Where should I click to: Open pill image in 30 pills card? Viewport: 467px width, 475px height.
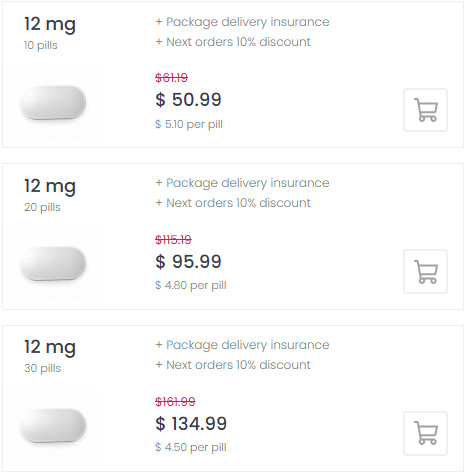click(53, 426)
